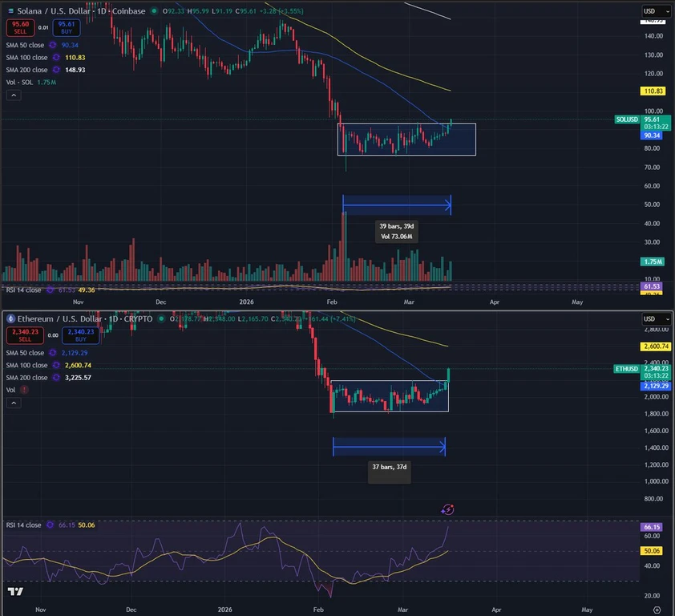Collapse the Solana chart indicator legend

[14, 95]
